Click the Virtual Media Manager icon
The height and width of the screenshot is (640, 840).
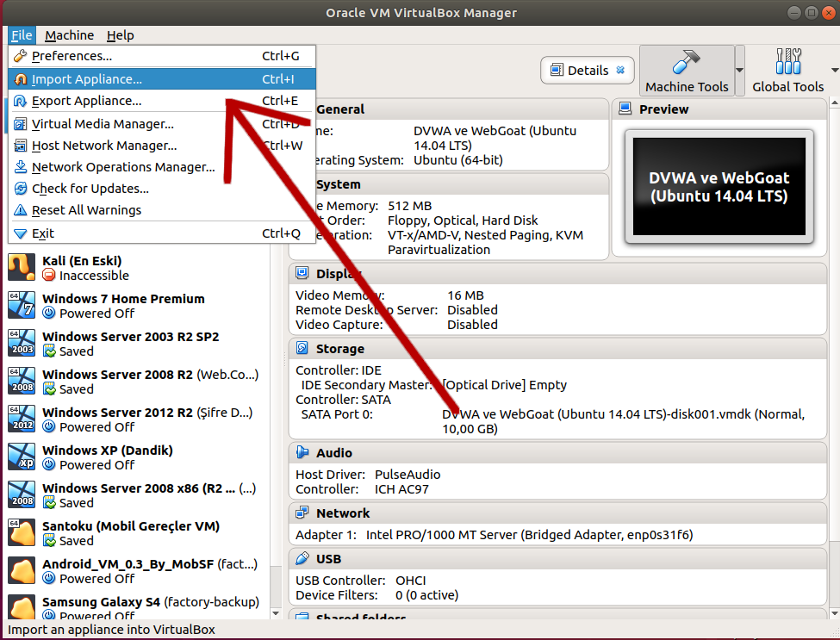click(21, 124)
